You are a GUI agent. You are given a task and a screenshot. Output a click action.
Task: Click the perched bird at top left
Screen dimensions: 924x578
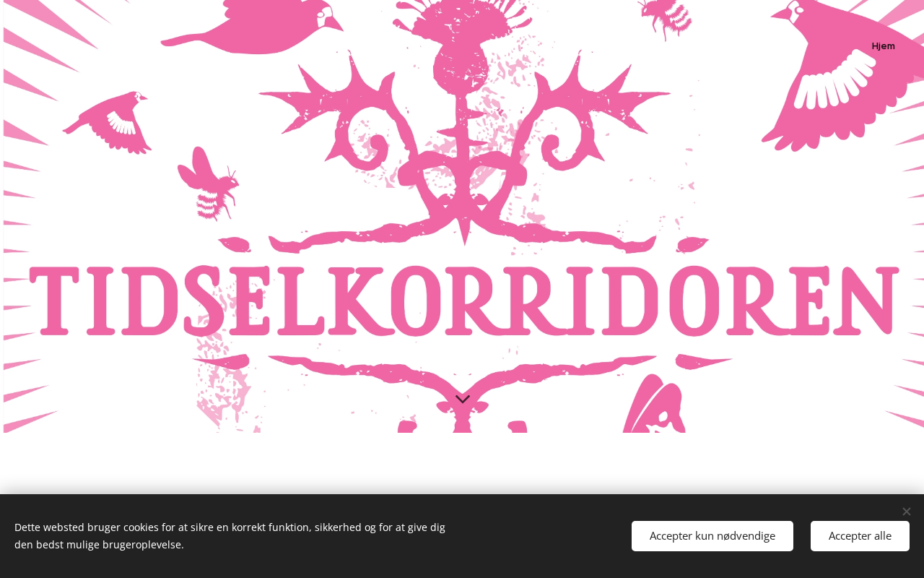click(x=253, y=26)
